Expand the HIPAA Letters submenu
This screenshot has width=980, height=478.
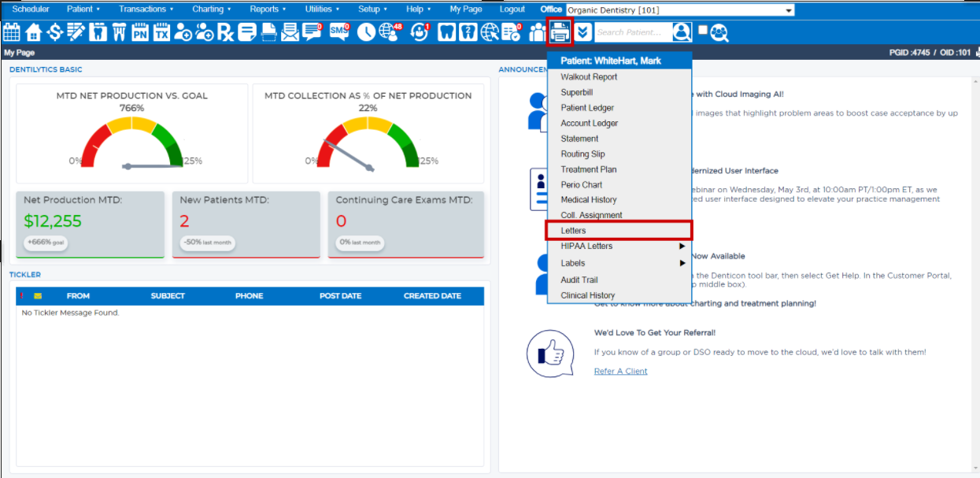(619, 246)
